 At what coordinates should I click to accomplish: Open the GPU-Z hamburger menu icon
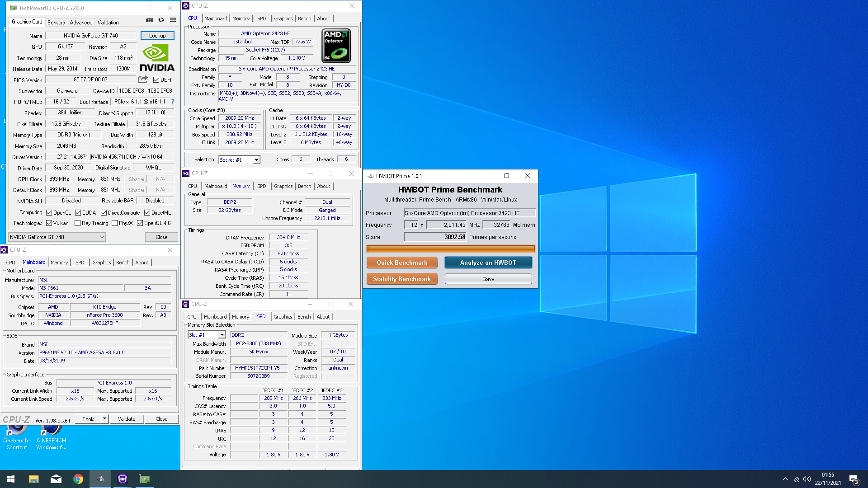click(173, 20)
